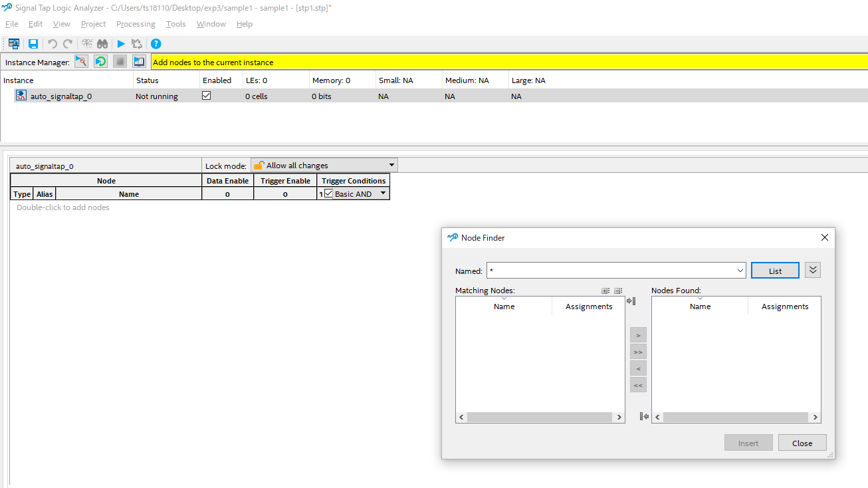Click the Close button in Node Finder

pos(802,443)
